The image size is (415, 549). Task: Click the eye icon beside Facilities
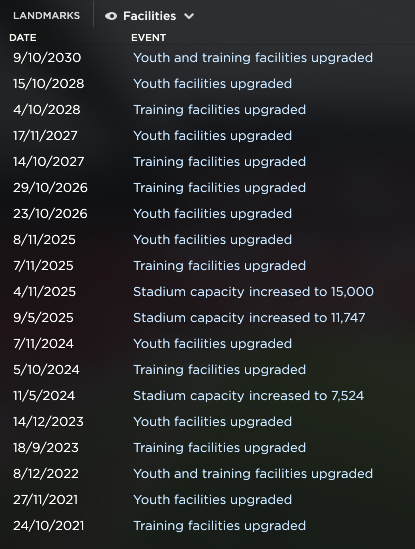[111, 16]
